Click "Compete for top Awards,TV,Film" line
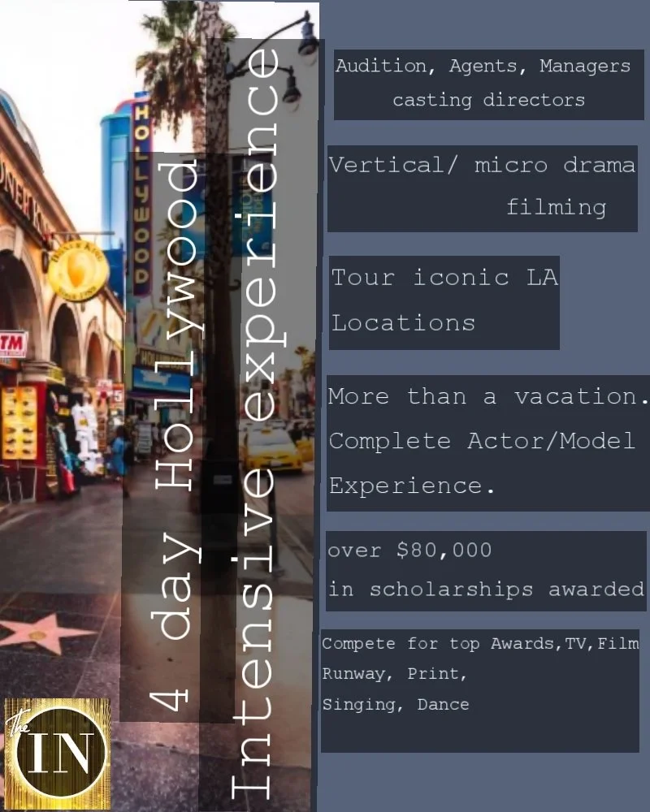Screen dimensions: 650x812 [480, 644]
